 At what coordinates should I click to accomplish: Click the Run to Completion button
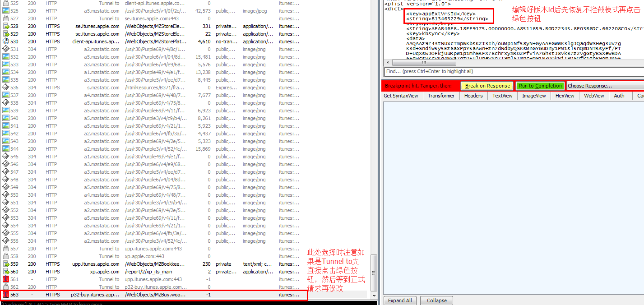[540, 86]
